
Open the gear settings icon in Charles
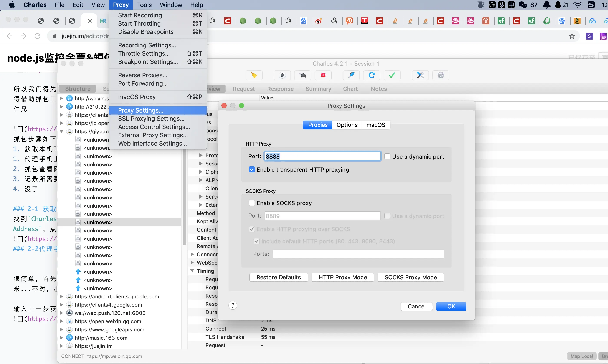441,75
